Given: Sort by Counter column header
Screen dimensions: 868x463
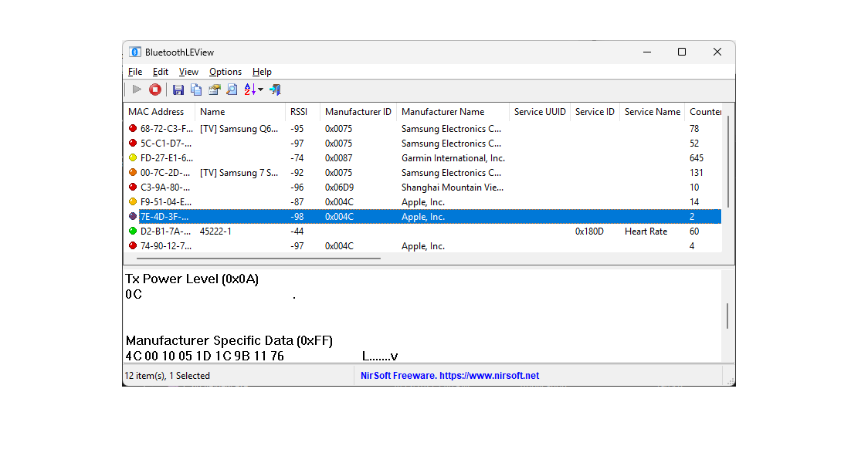Looking at the screenshot, I should tap(704, 112).
